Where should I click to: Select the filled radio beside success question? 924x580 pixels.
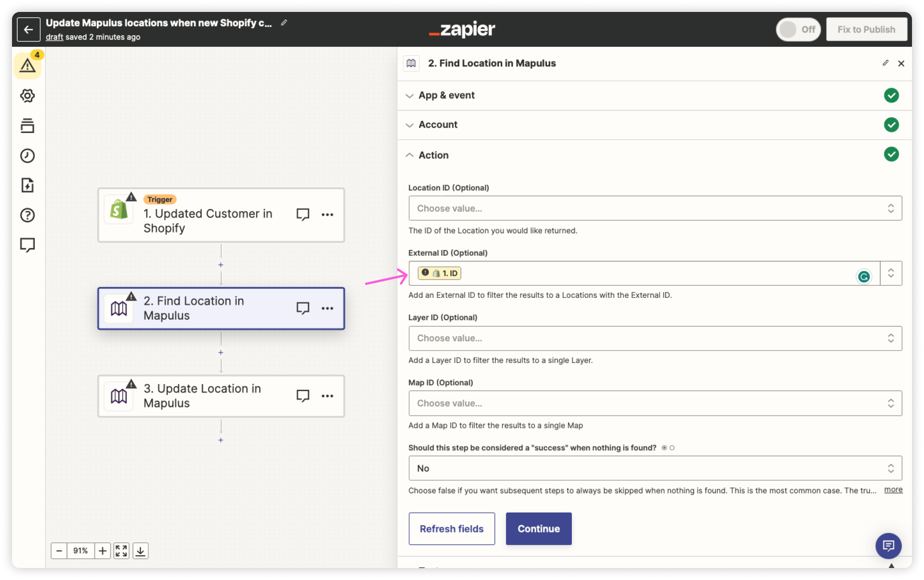click(664, 448)
